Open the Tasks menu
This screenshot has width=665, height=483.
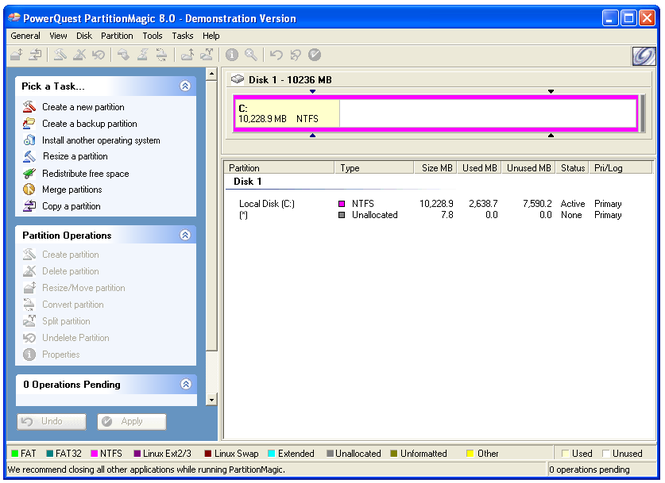click(183, 36)
